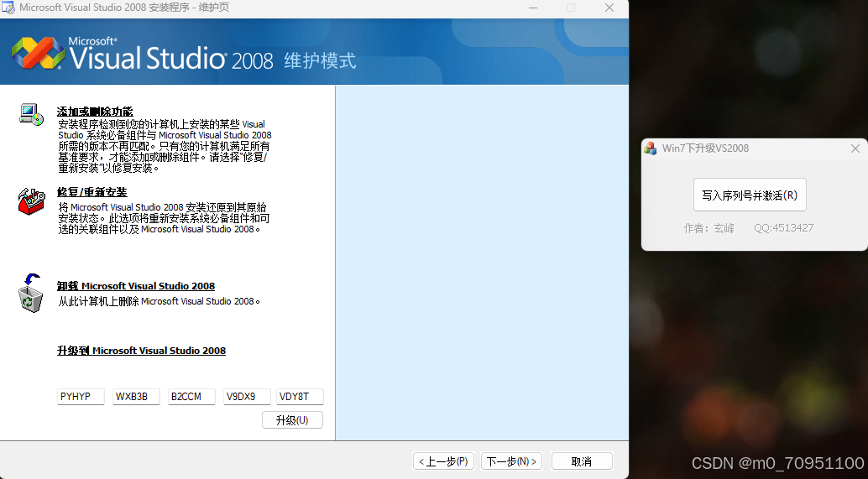Minimize the Visual Studio 2008 setup window
Image resolution: width=868 pixels, height=479 pixels.
[x=532, y=8]
